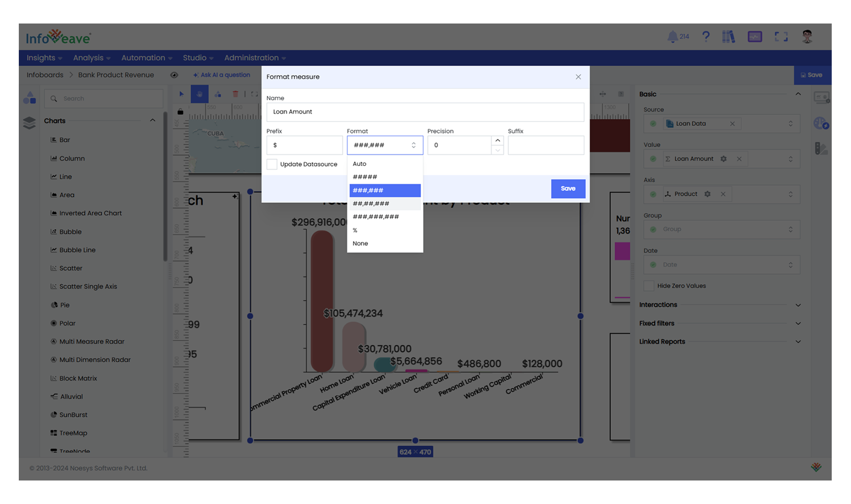Expand the Interactions section
The height and width of the screenshot is (504, 851).
click(797, 305)
